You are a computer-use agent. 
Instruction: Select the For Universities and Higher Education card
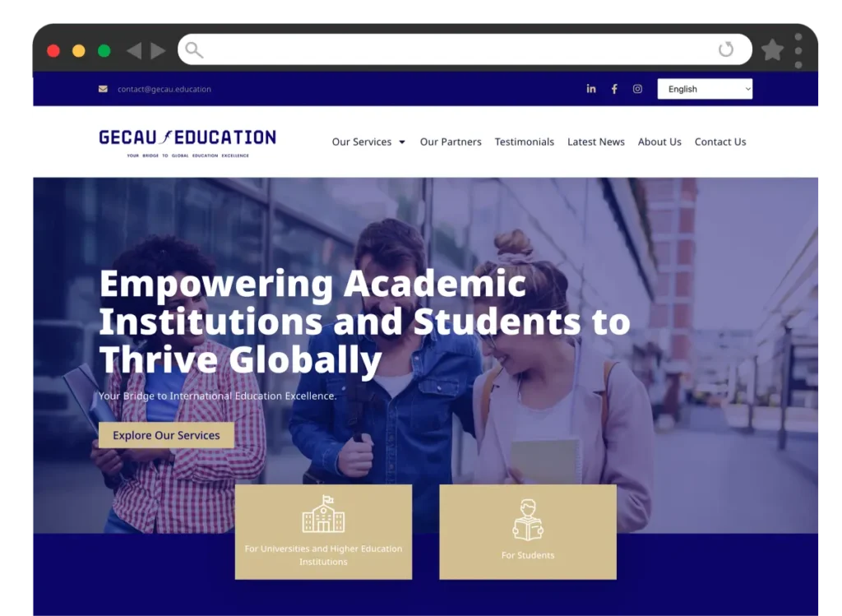pos(323,531)
